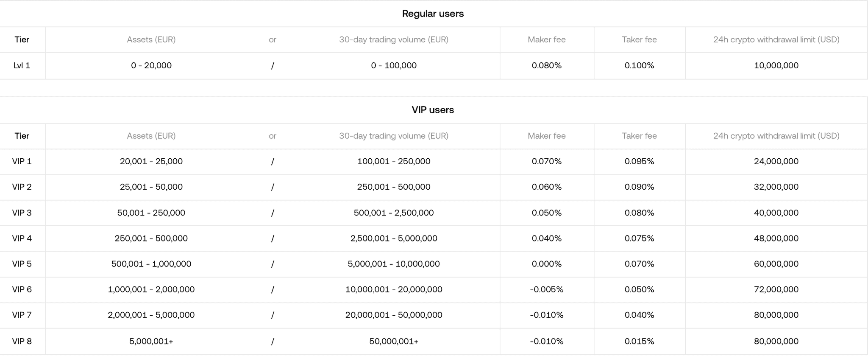Click Maker fee header in VIP users table
The image size is (868, 356).
pyautogui.click(x=546, y=136)
